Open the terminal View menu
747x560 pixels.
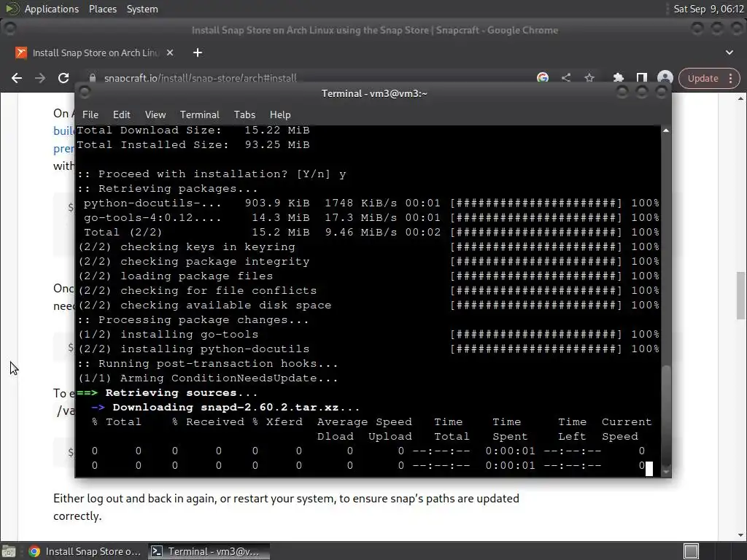click(155, 114)
